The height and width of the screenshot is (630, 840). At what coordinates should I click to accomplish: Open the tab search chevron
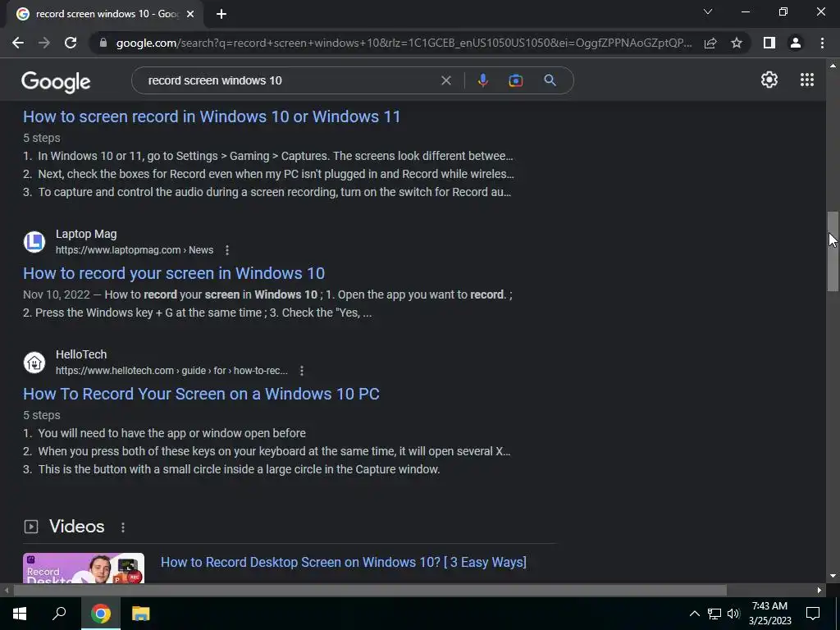coord(708,11)
